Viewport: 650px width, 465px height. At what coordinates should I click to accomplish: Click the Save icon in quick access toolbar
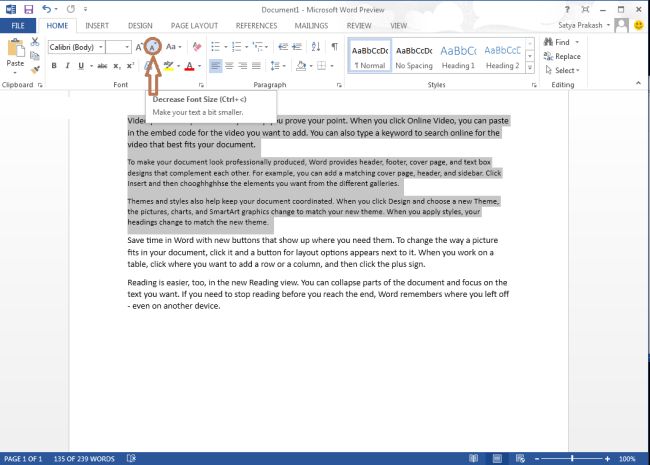pos(28,9)
